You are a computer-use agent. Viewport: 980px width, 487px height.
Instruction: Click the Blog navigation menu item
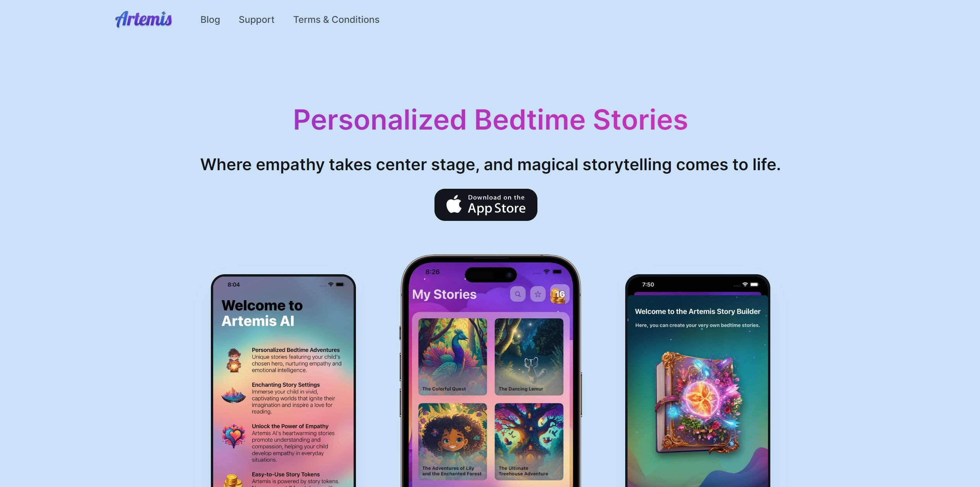(x=210, y=19)
